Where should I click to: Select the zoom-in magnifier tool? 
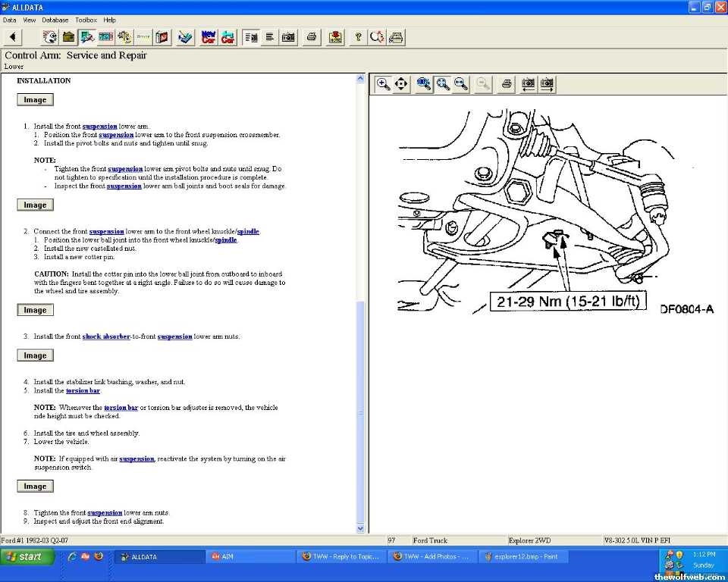point(384,84)
